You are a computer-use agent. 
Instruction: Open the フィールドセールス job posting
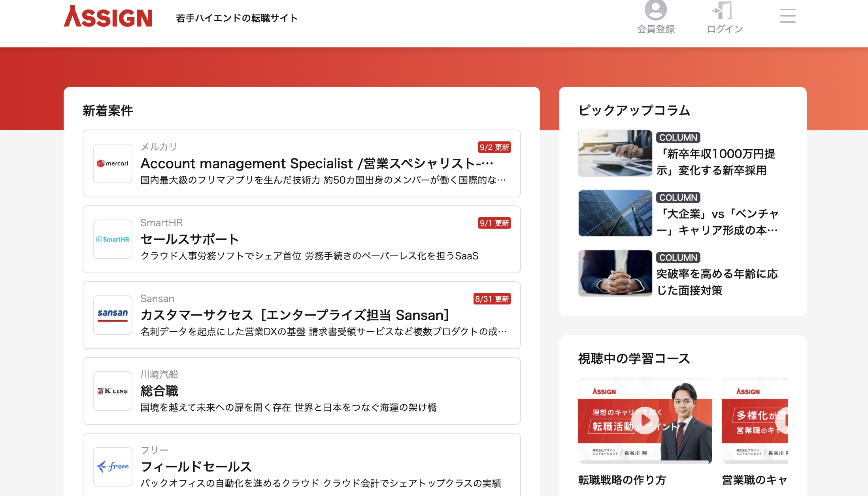point(196,467)
